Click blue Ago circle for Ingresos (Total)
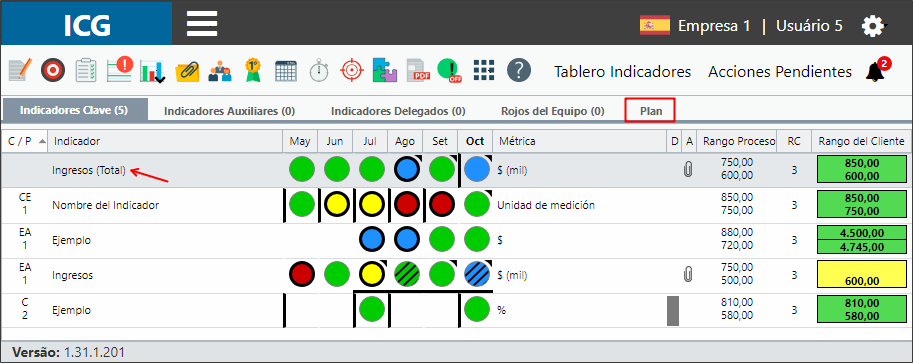913x363 pixels. (x=408, y=170)
